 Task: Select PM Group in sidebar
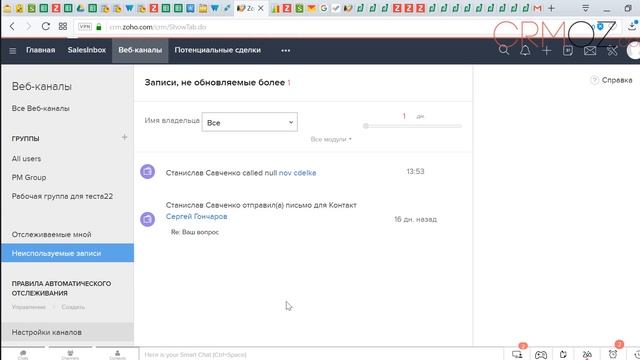[x=29, y=178]
